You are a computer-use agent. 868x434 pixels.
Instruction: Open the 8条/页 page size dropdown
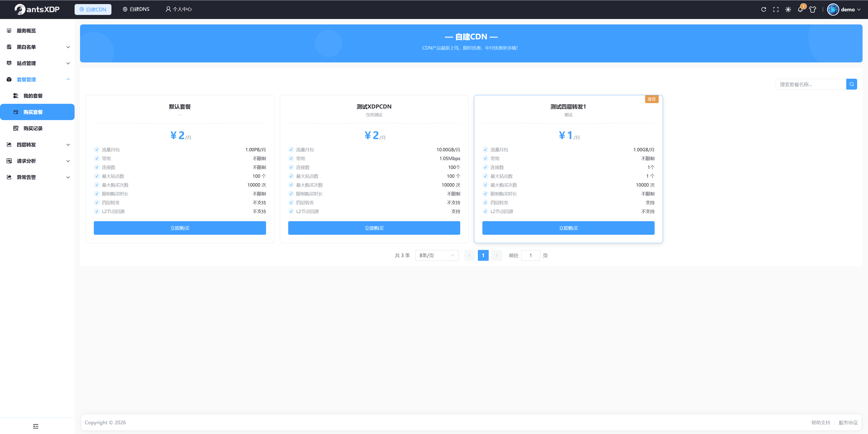(437, 256)
